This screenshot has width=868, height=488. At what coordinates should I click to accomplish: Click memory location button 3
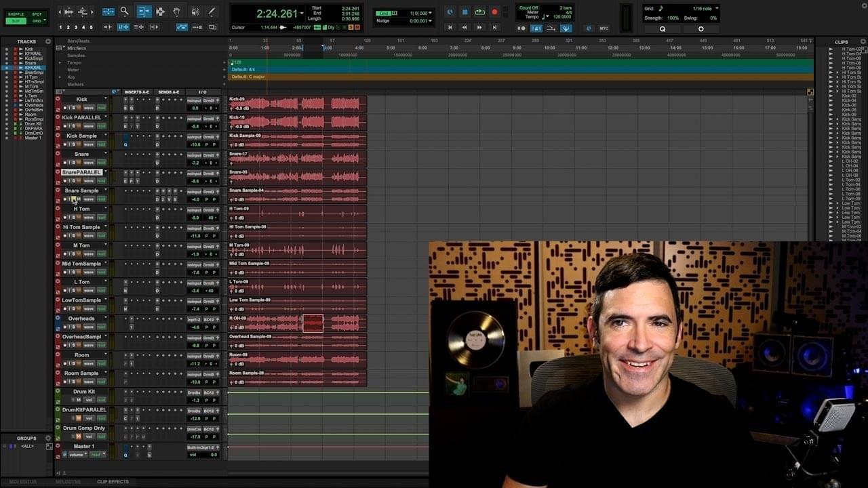76,27
